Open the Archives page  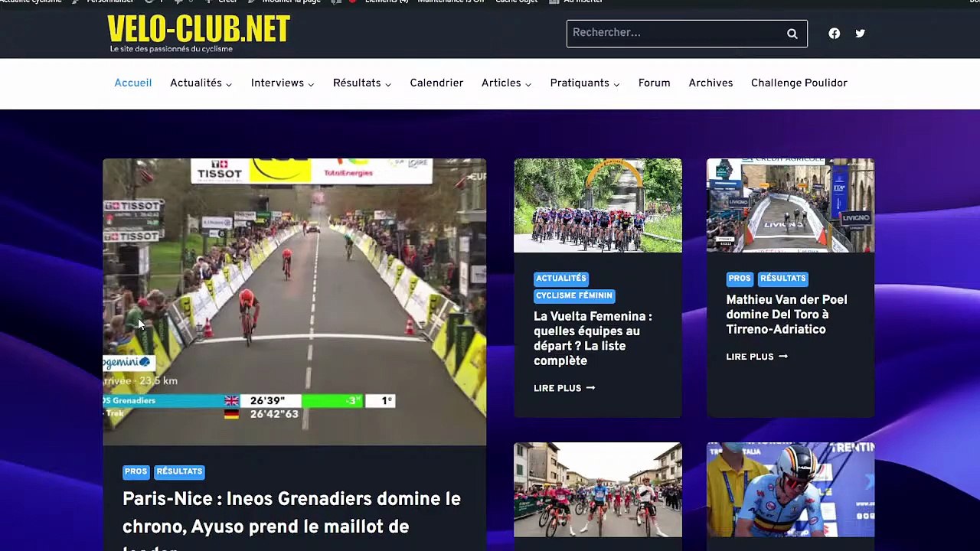tap(710, 83)
